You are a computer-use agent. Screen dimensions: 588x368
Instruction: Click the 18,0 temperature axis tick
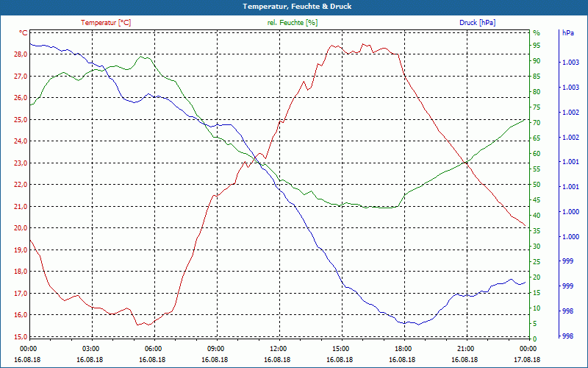[21, 271]
